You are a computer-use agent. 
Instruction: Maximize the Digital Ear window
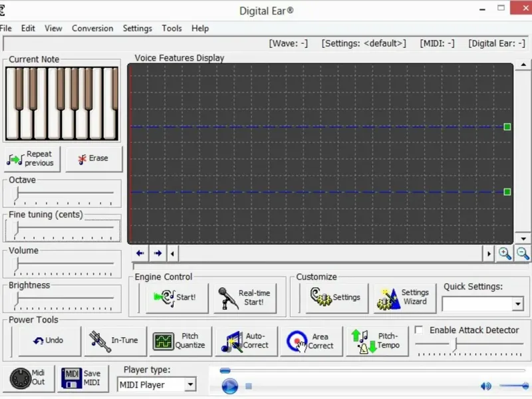click(501, 8)
